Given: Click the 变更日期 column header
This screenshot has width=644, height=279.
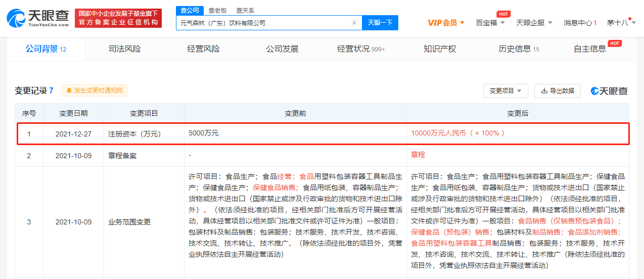Looking at the screenshot, I should (x=73, y=113).
